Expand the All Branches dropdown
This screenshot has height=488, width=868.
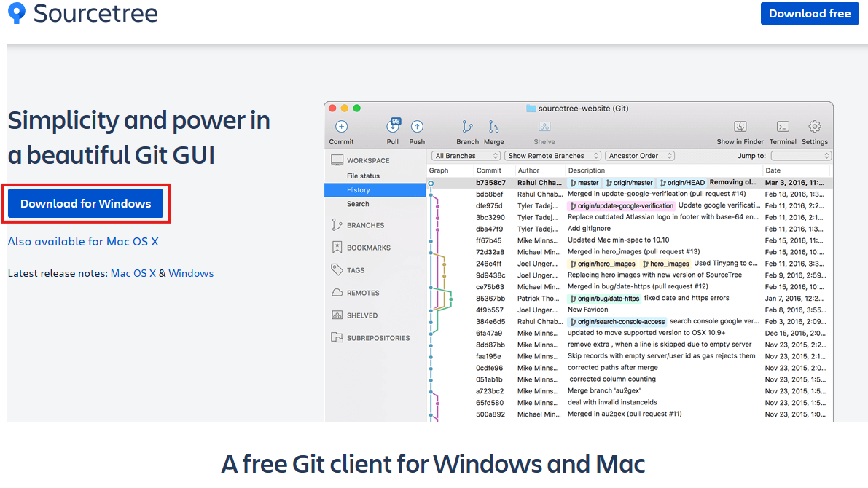tap(466, 156)
